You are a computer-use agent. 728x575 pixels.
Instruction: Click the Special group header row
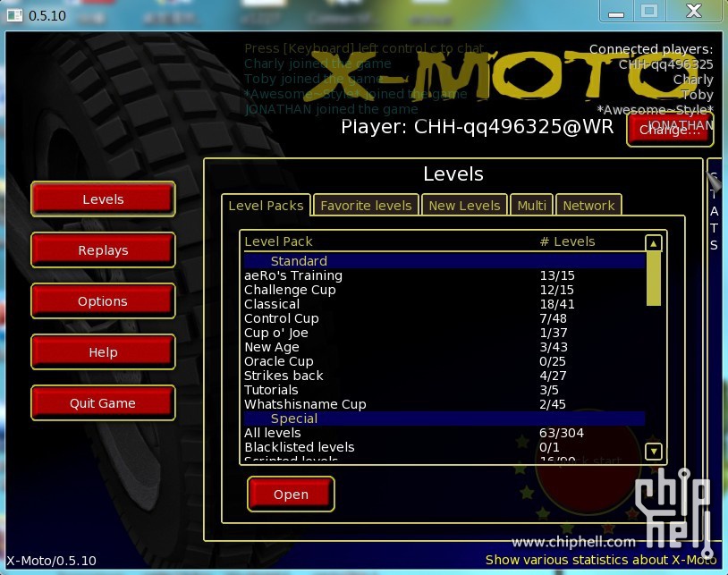coord(444,419)
